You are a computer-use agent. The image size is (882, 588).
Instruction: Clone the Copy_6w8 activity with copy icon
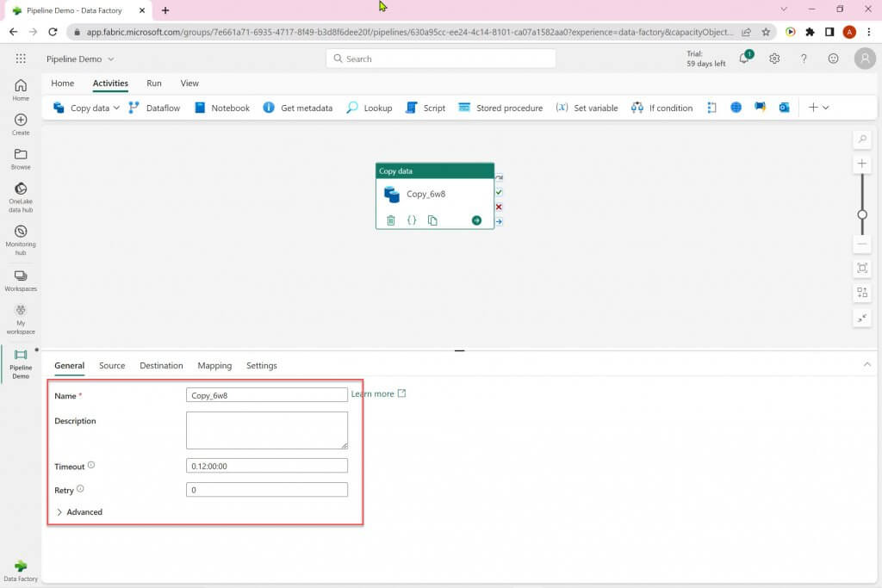[432, 220]
